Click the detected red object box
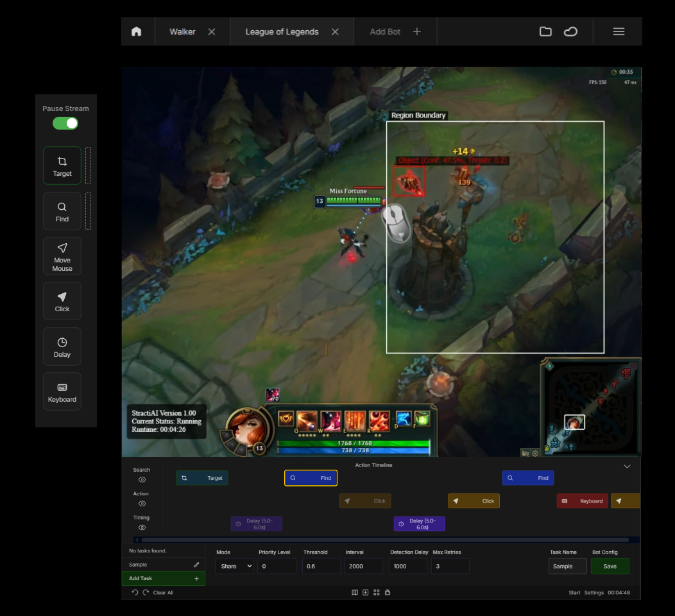This screenshot has height=616, width=675. coord(409,181)
